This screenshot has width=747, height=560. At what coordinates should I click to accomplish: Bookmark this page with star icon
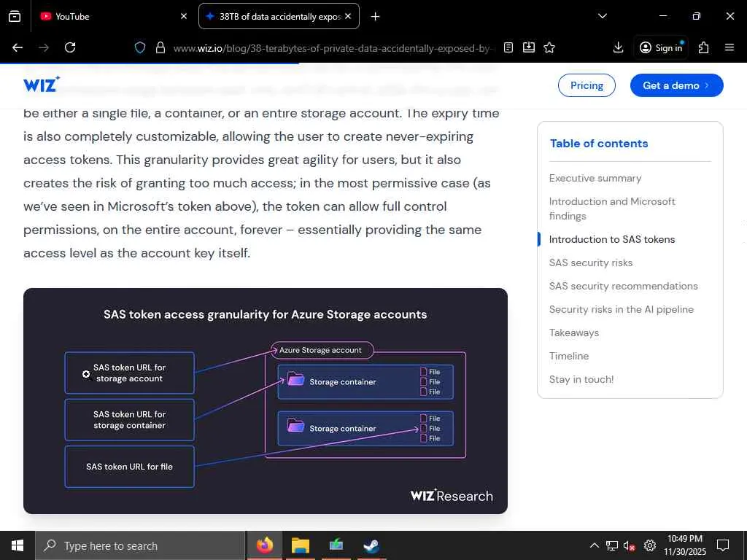(549, 47)
